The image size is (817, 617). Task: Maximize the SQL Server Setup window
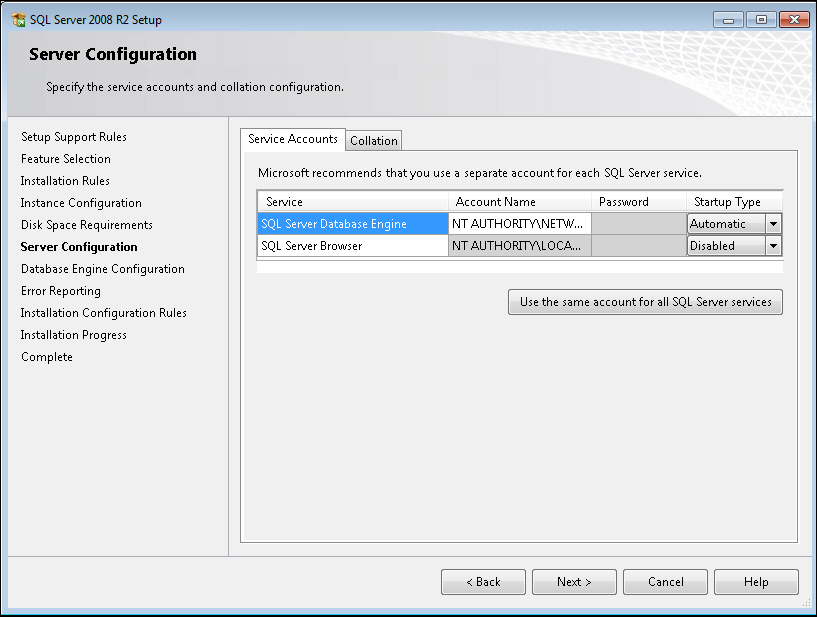761,20
